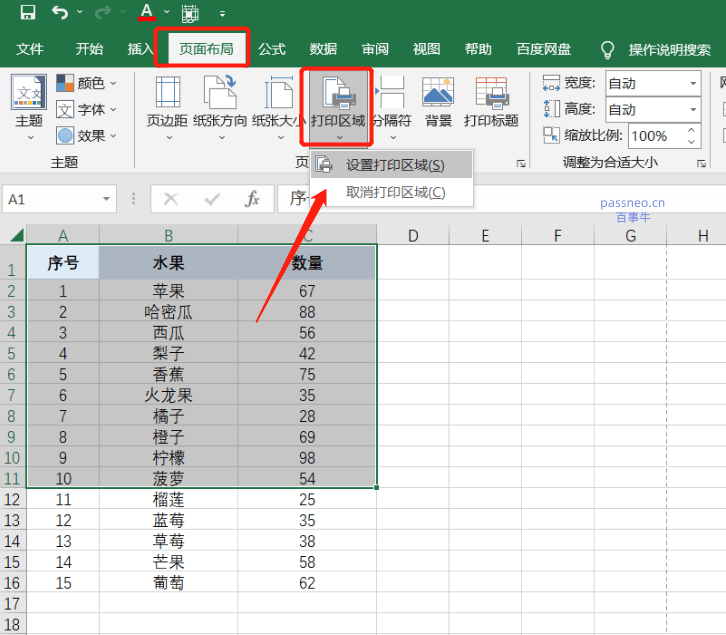Decrease 缩放比例 with the down spinner
Image resolution: width=726 pixels, height=635 pixels.
click(x=691, y=142)
